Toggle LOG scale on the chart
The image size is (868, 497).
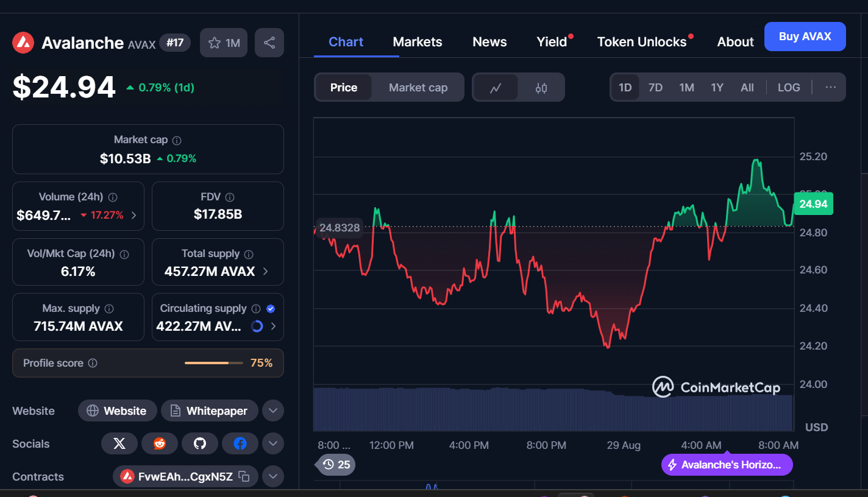click(789, 88)
